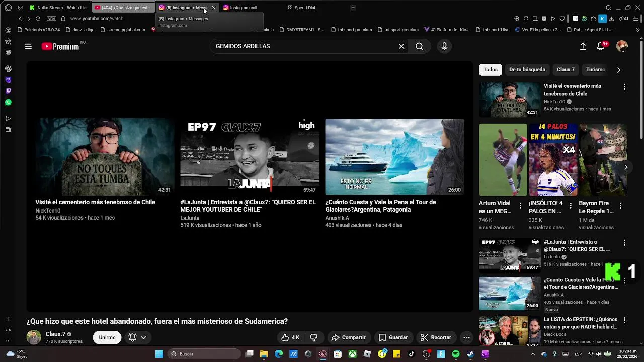Open more actions ellipsis under video
644x362 pixels.
[x=466, y=337]
